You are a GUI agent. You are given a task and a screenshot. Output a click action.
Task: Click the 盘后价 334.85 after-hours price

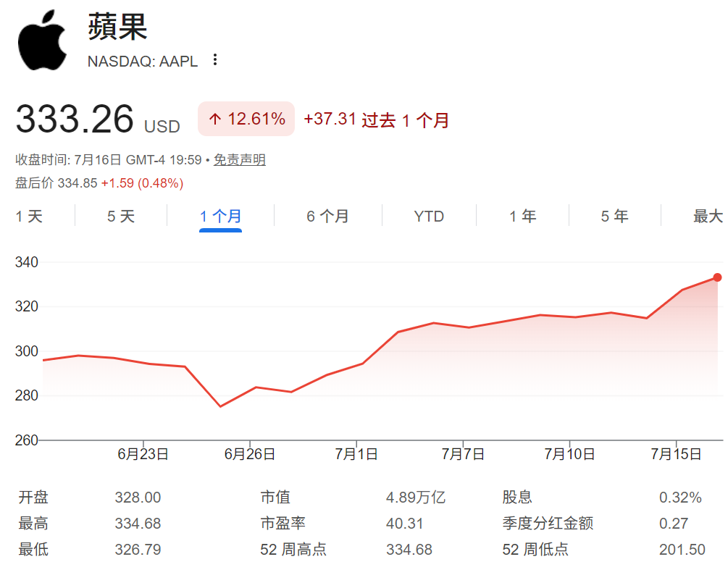(57, 183)
